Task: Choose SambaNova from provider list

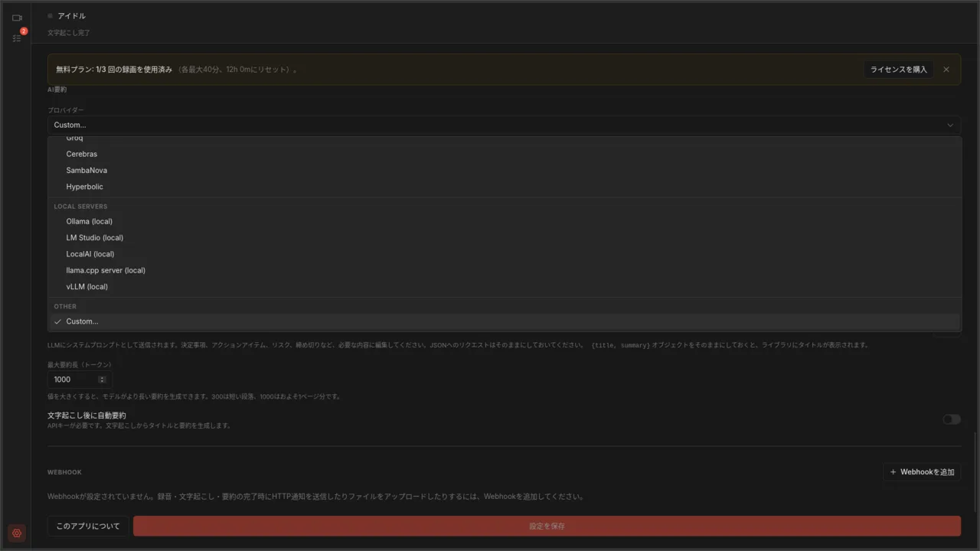Action: (x=504, y=171)
